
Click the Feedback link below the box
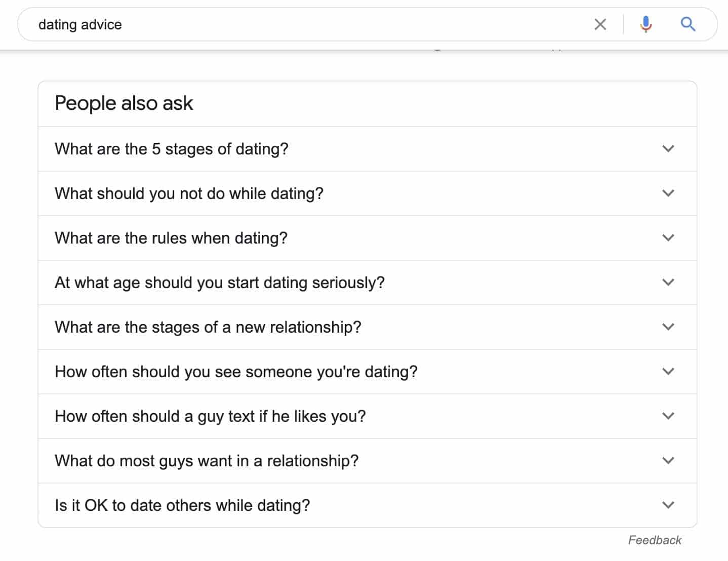pyautogui.click(x=655, y=540)
